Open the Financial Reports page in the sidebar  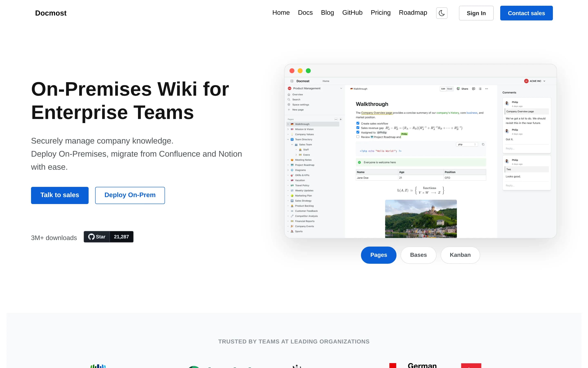[x=305, y=221]
